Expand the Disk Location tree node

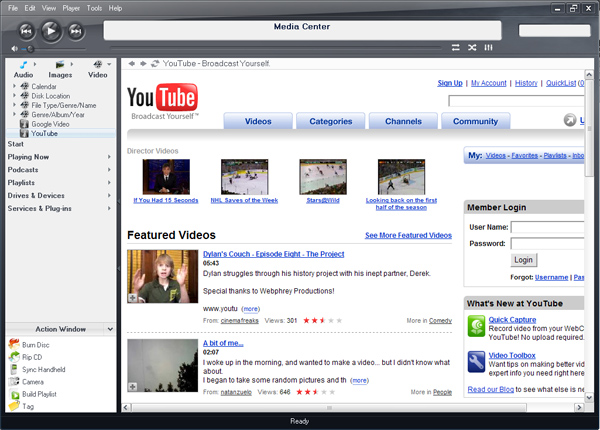(15, 95)
